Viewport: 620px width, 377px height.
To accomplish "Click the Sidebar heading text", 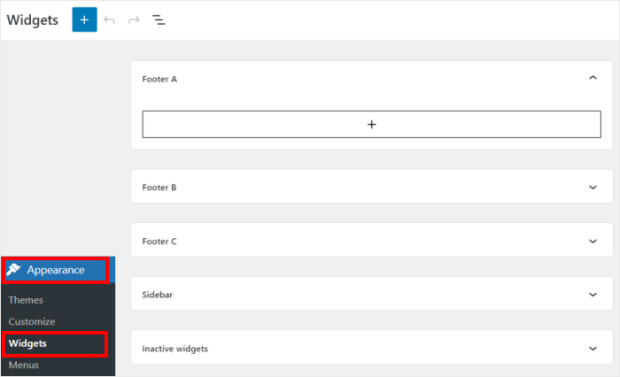I will (157, 295).
